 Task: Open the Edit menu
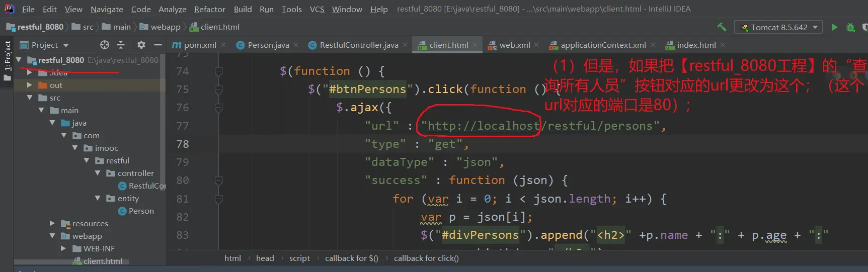pyautogui.click(x=50, y=9)
